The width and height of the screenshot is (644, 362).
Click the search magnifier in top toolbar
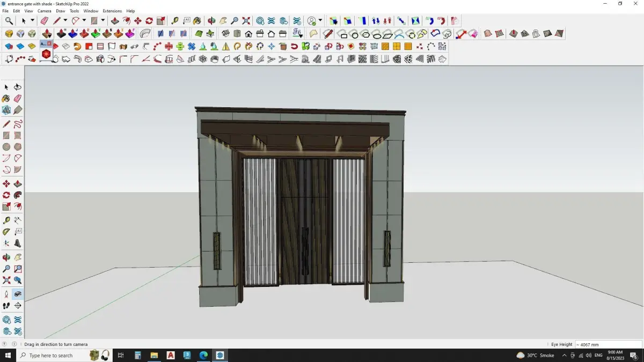pos(9,21)
